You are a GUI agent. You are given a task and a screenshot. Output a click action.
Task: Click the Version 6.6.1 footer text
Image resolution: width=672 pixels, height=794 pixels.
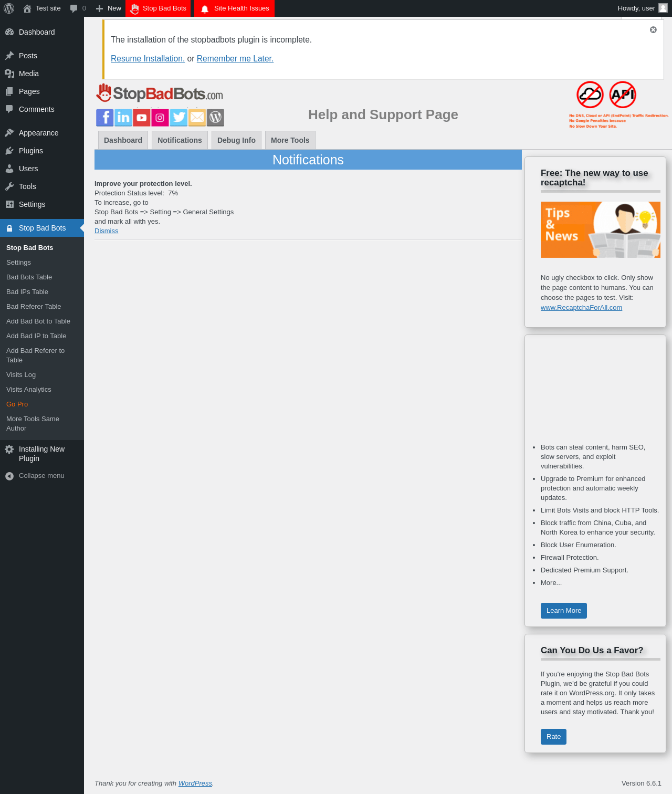point(642,783)
